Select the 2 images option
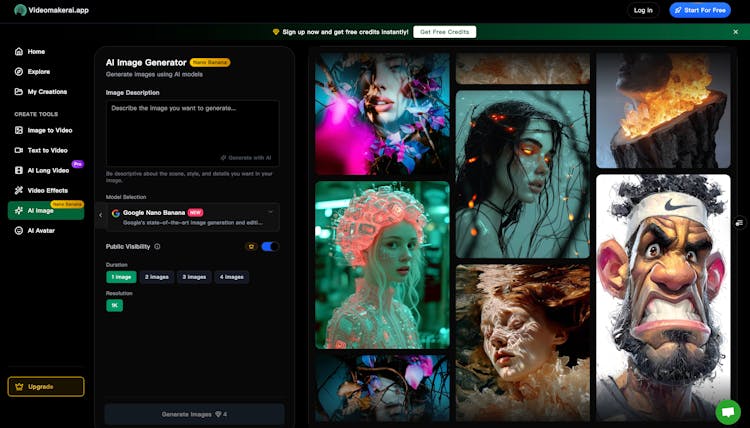750x428 pixels. tap(157, 277)
